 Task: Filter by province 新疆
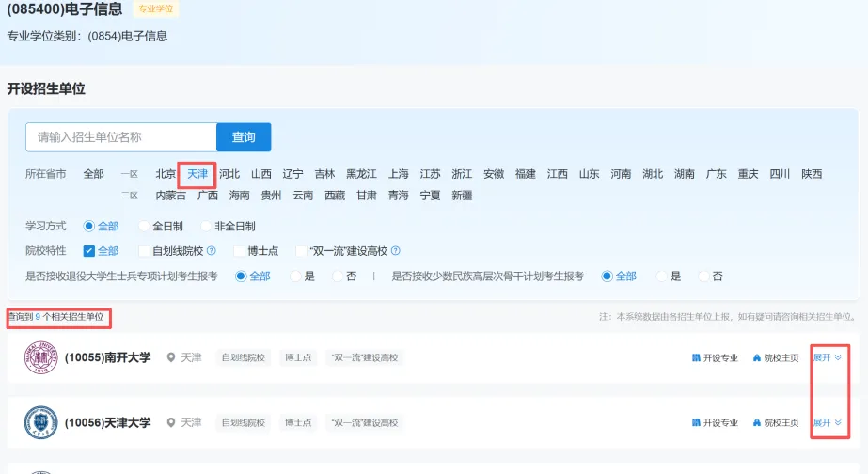462,196
